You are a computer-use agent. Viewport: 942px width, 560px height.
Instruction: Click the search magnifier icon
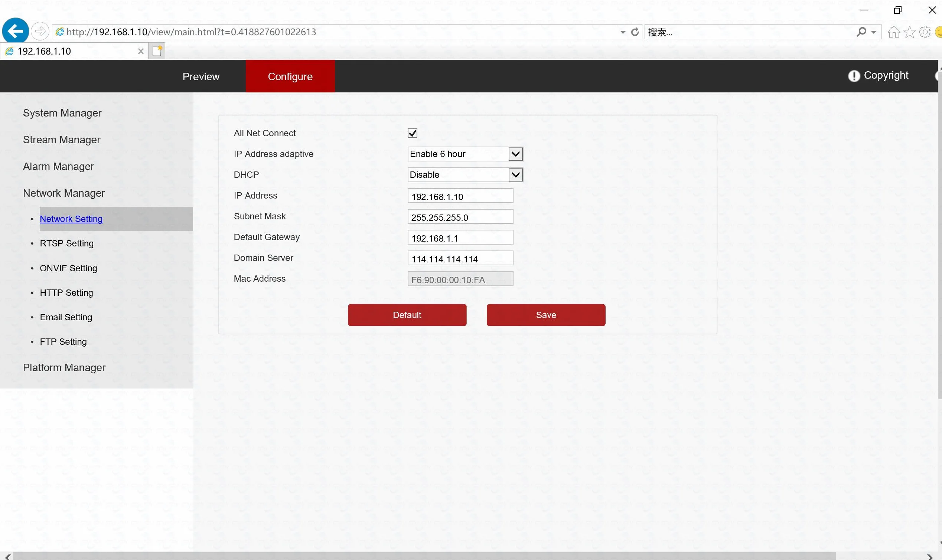point(861,32)
